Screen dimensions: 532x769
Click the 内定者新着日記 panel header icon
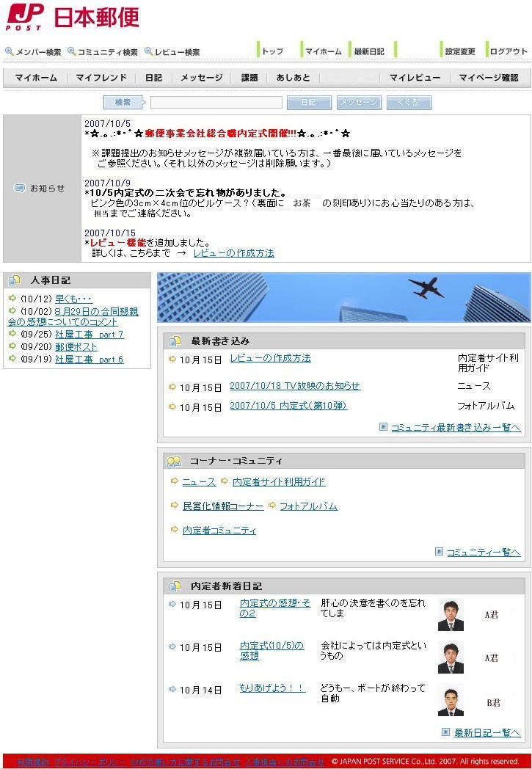pos(175,586)
